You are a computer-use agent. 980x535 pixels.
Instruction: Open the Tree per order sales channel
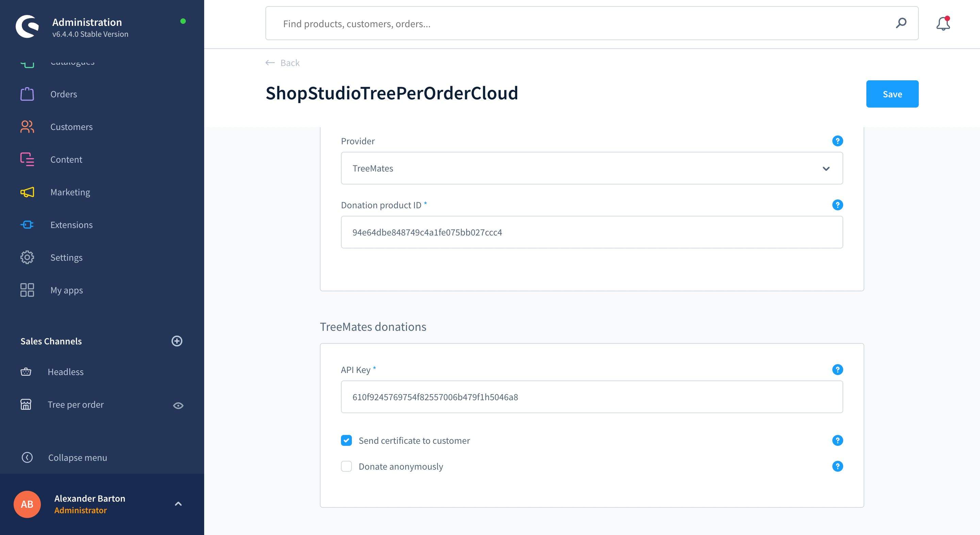(75, 405)
